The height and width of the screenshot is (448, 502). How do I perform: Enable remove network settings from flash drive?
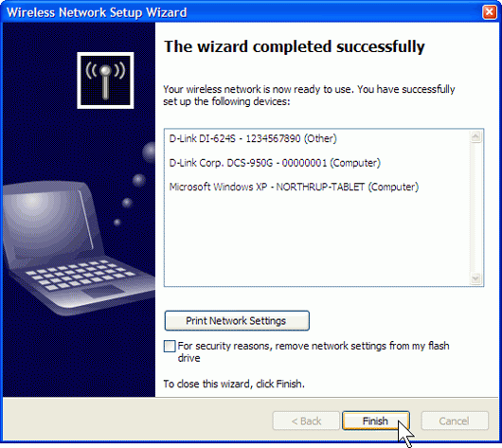point(170,346)
